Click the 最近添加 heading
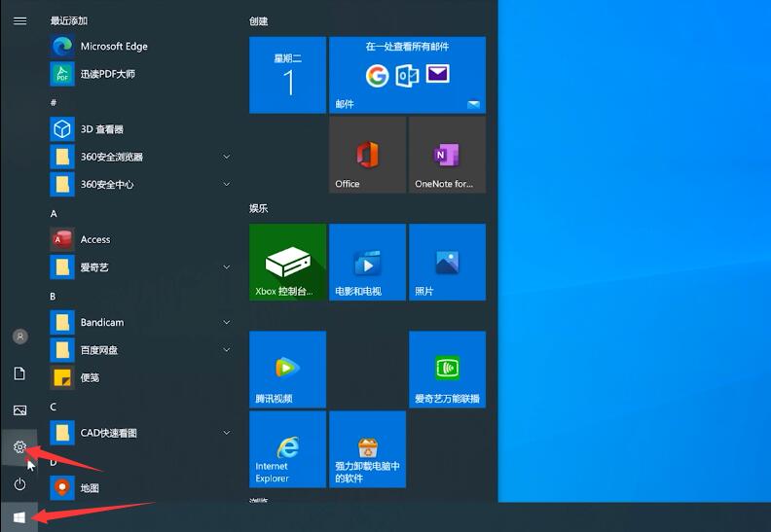This screenshot has width=771, height=532. [x=69, y=20]
